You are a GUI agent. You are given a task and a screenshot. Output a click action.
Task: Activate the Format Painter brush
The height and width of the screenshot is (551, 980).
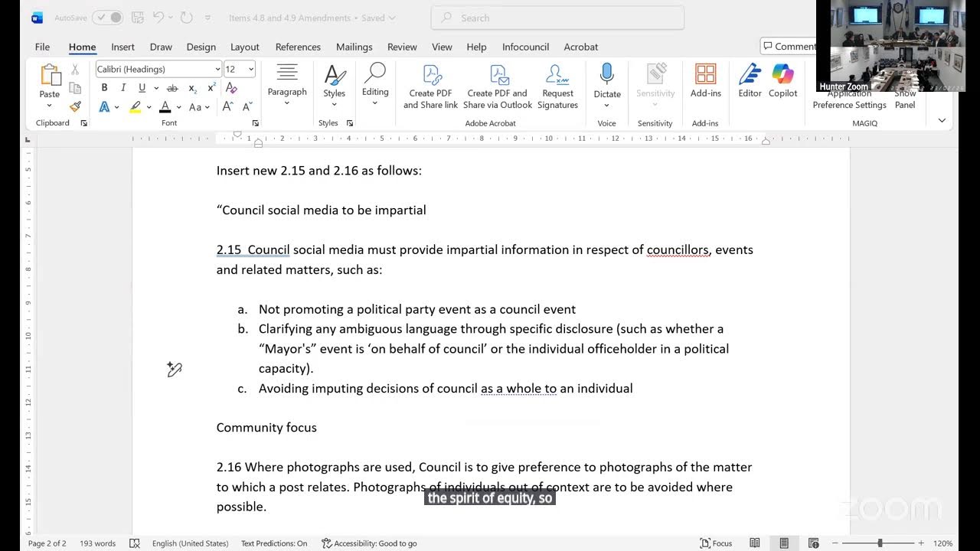(x=75, y=107)
